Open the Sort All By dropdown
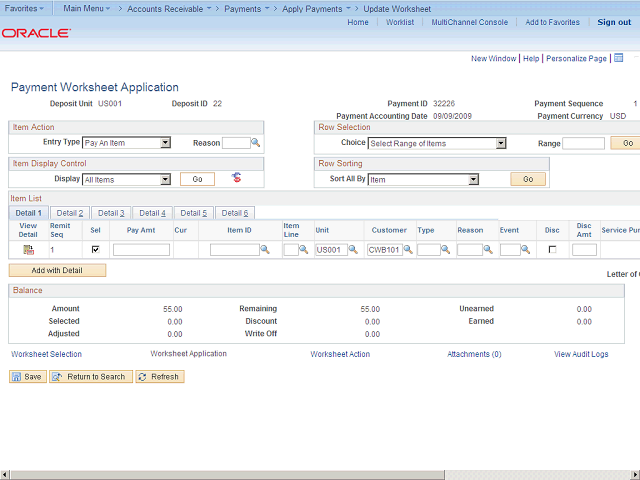This screenshot has height=480, width=640. coord(423,180)
